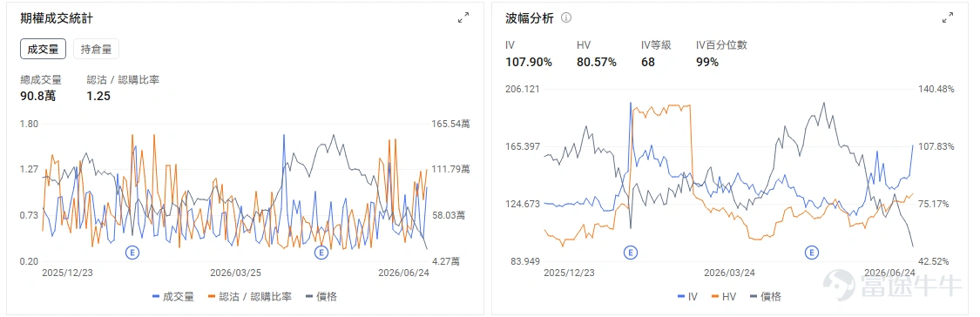
Task: Click the 2026/06/24 date label on volume chart
Action: coord(403,273)
